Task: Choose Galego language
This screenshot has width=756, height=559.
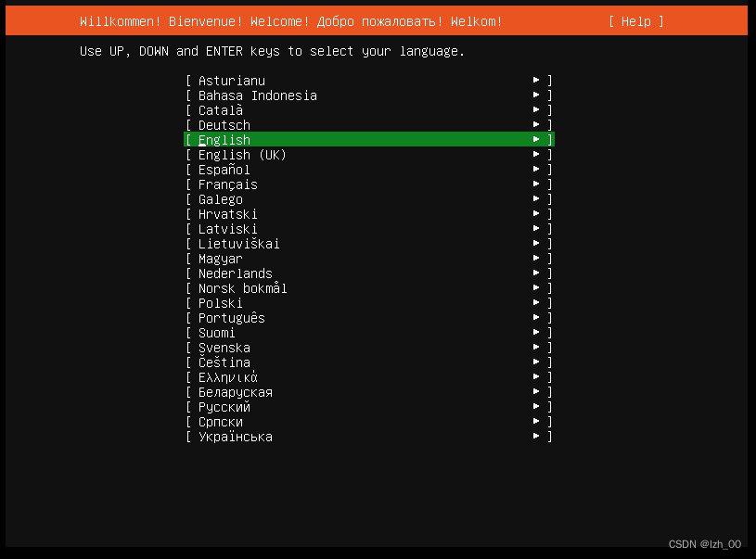Action: [x=369, y=199]
